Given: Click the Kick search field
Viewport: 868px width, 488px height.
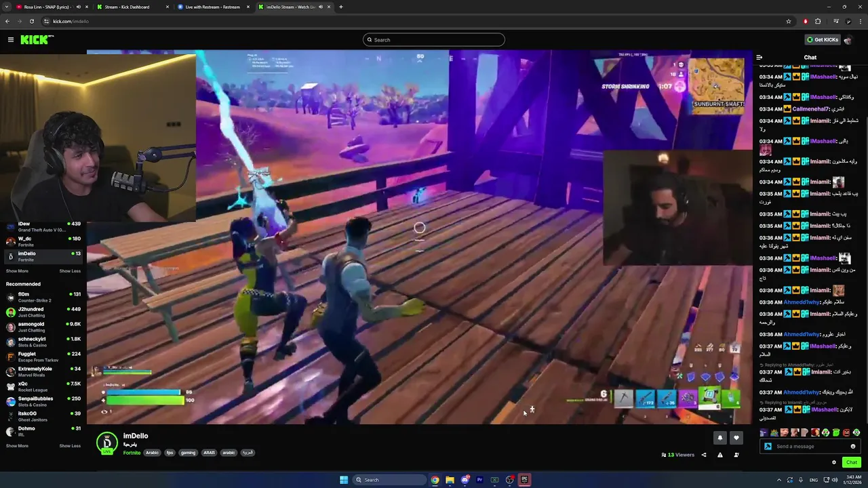Looking at the screenshot, I should coord(434,40).
